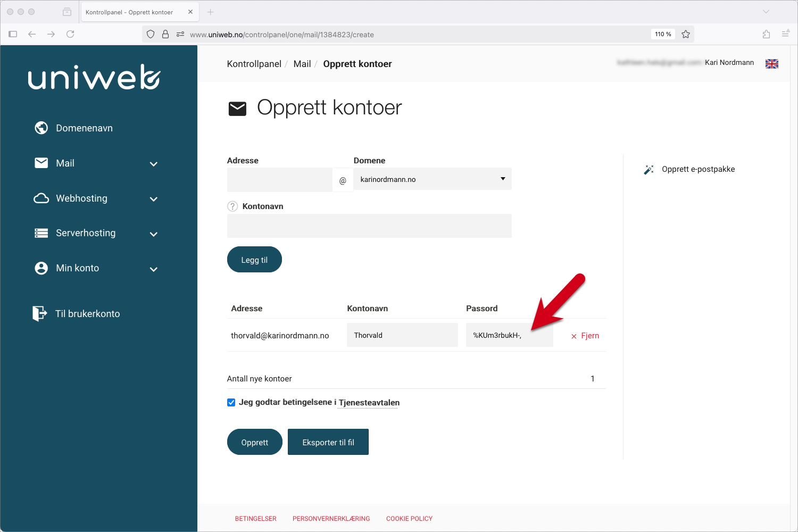
Task: Open BETINGELSER footer link
Action: [256, 519]
